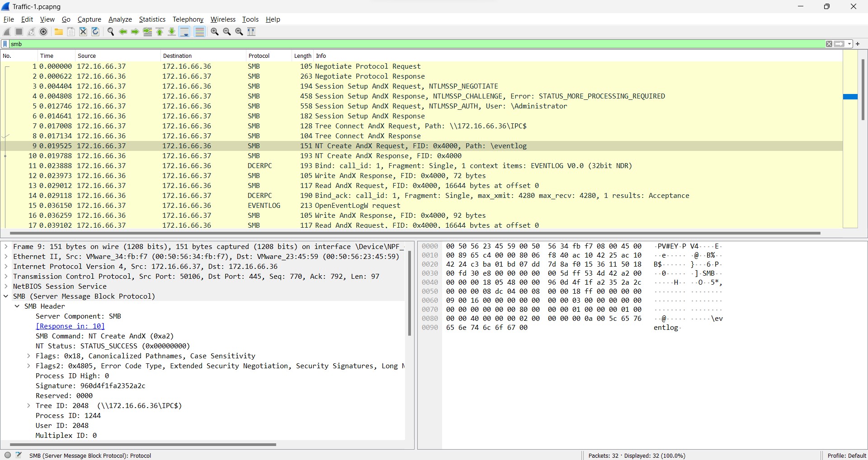Click the reload capture file icon
The width and height of the screenshot is (868, 460).
tap(95, 32)
